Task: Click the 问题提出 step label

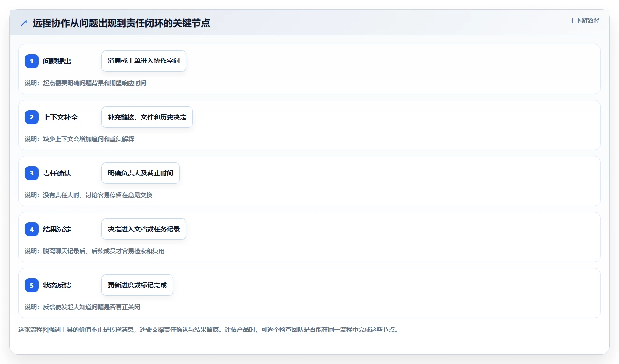Action: point(57,61)
